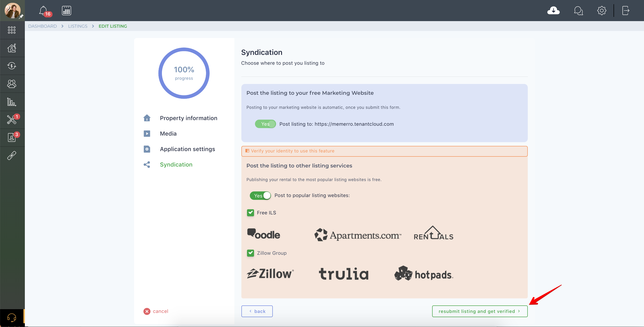The height and width of the screenshot is (327, 644).
Task: Click the Application settings document icon
Action: coord(147,149)
